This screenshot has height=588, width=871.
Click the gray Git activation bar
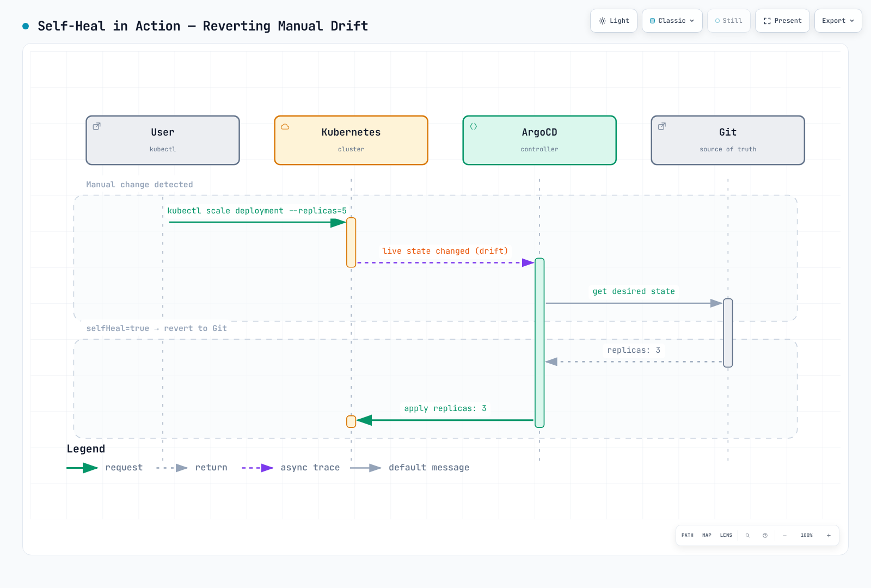(x=728, y=333)
